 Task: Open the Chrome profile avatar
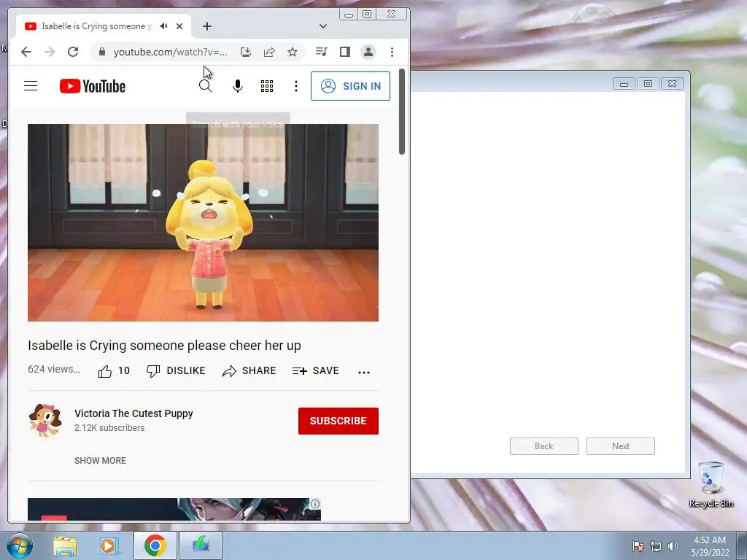[x=368, y=52]
